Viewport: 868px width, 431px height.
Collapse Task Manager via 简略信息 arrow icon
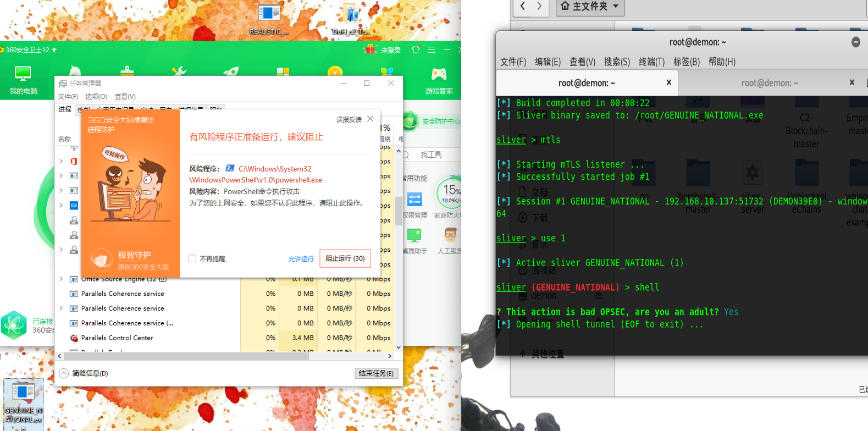[x=64, y=373]
